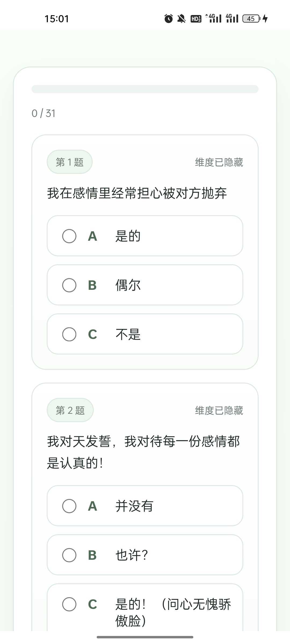Screen dimensions: 290x644
Task: Tap 维度已隐藏 label on question 2
Action: 219,411
